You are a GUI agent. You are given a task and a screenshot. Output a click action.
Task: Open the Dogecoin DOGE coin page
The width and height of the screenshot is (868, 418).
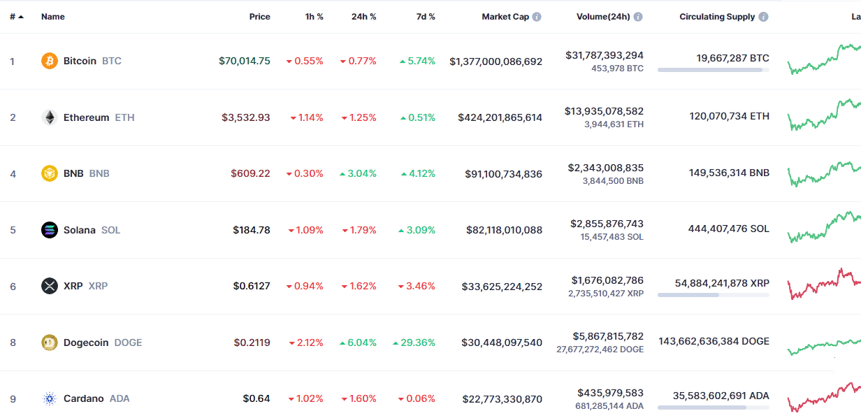tap(103, 343)
